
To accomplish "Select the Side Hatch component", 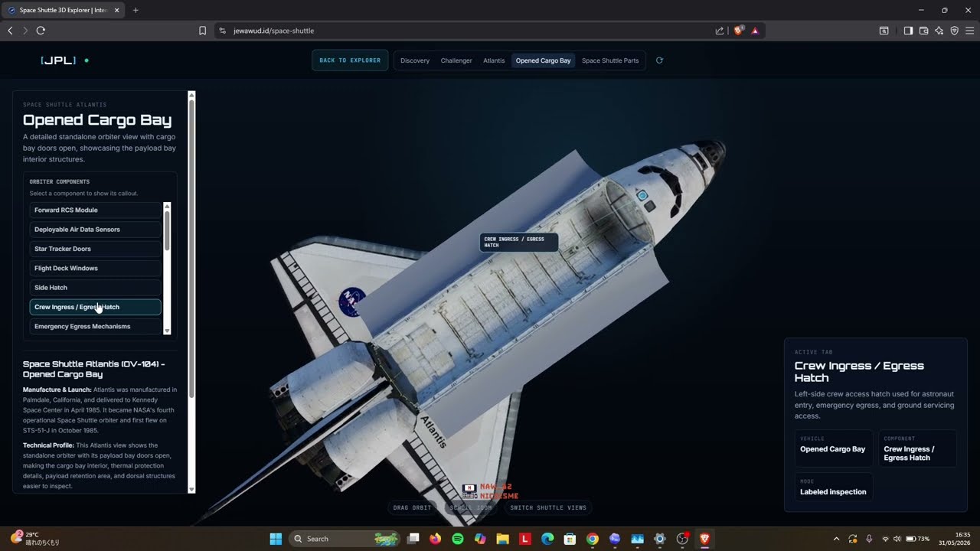I will click(x=96, y=287).
